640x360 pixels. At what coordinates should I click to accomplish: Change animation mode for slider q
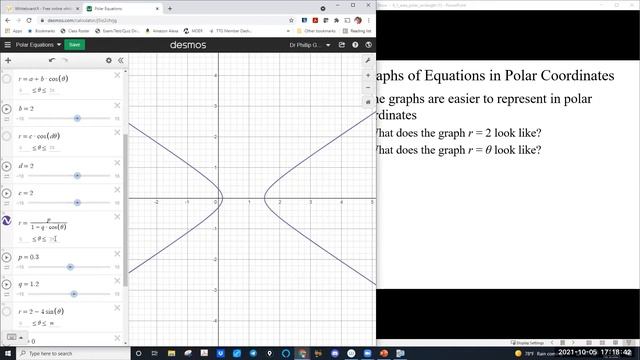tap(7, 294)
